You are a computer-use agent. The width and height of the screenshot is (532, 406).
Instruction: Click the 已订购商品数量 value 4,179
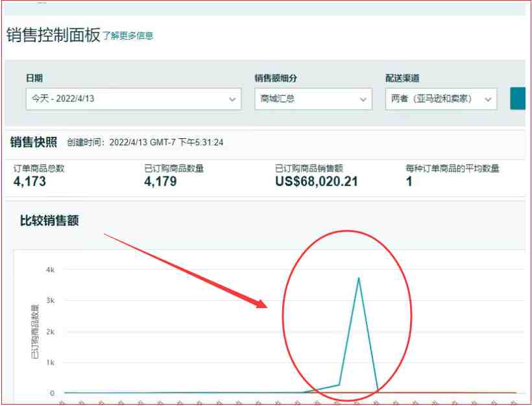click(x=160, y=182)
